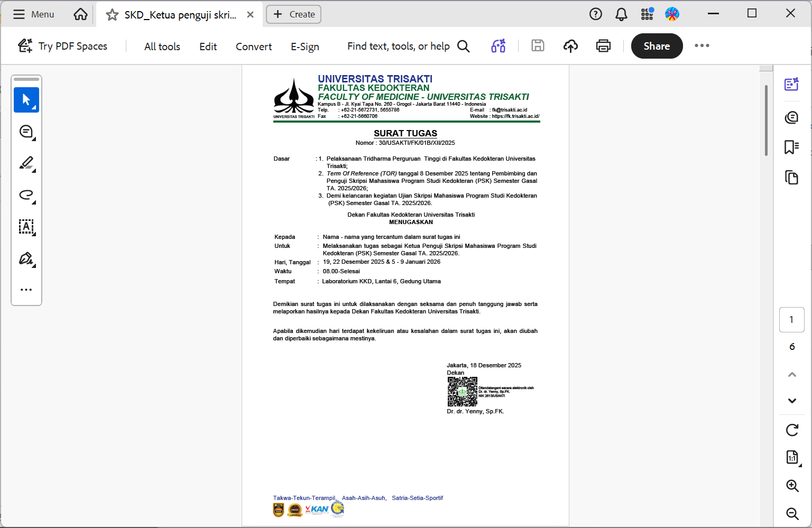Rotate the page view clockwise
This screenshot has width=812, height=528.
tap(792, 430)
